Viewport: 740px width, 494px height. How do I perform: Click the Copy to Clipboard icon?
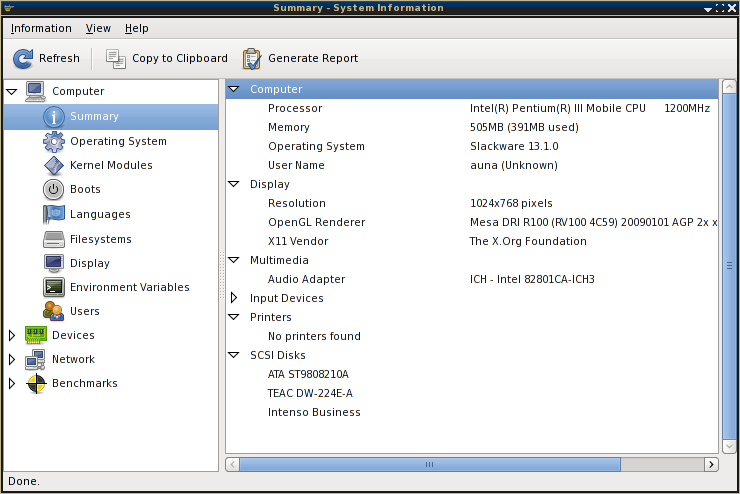[x=116, y=59]
